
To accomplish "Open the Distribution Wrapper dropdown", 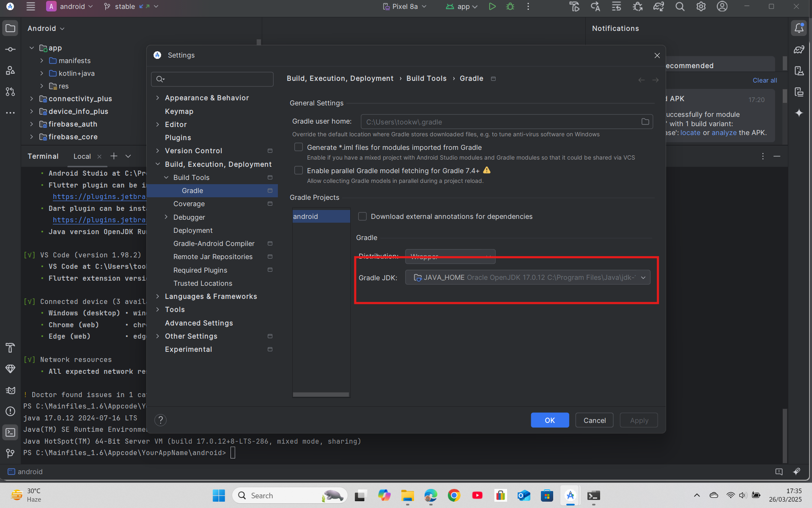I will tap(450, 256).
